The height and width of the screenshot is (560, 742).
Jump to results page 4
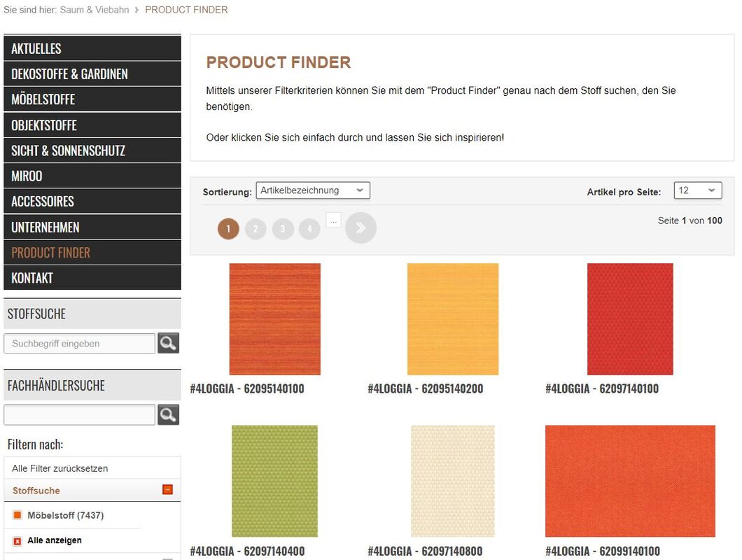tap(309, 229)
